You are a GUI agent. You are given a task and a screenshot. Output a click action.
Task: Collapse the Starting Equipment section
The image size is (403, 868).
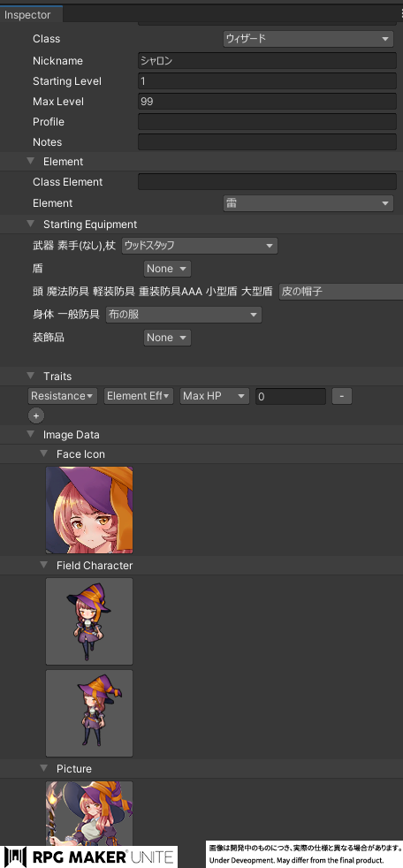30,225
